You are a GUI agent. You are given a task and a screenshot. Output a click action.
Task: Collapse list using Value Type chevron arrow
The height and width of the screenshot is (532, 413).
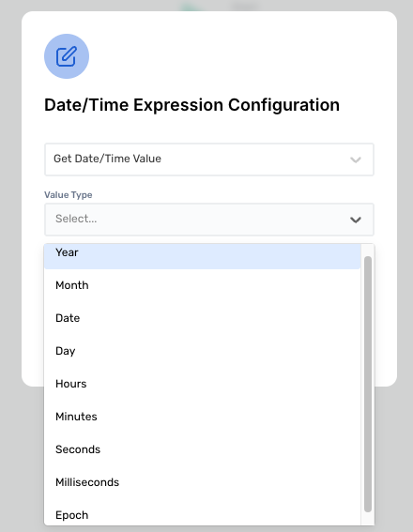pyautogui.click(x=356, y=220)
